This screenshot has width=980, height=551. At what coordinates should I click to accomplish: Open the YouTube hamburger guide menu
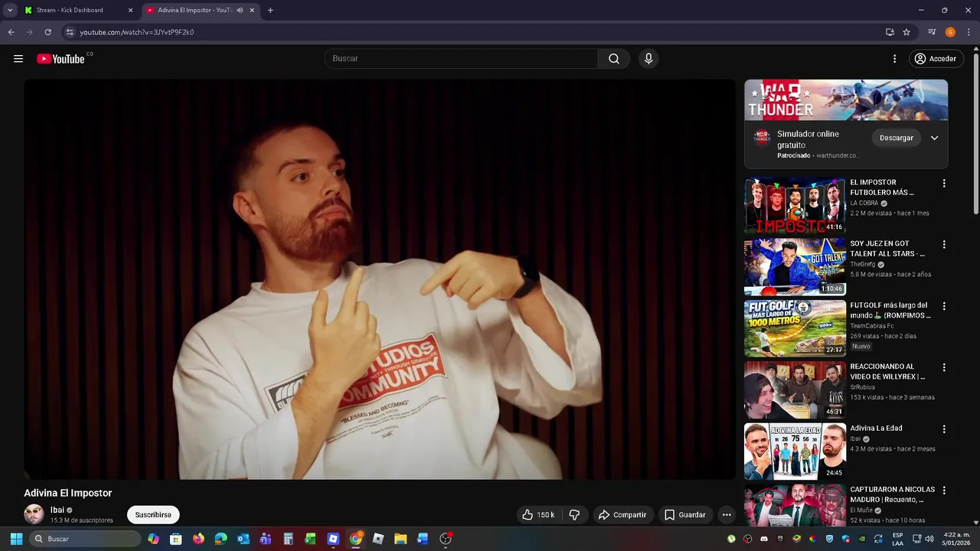coord(18,59)
